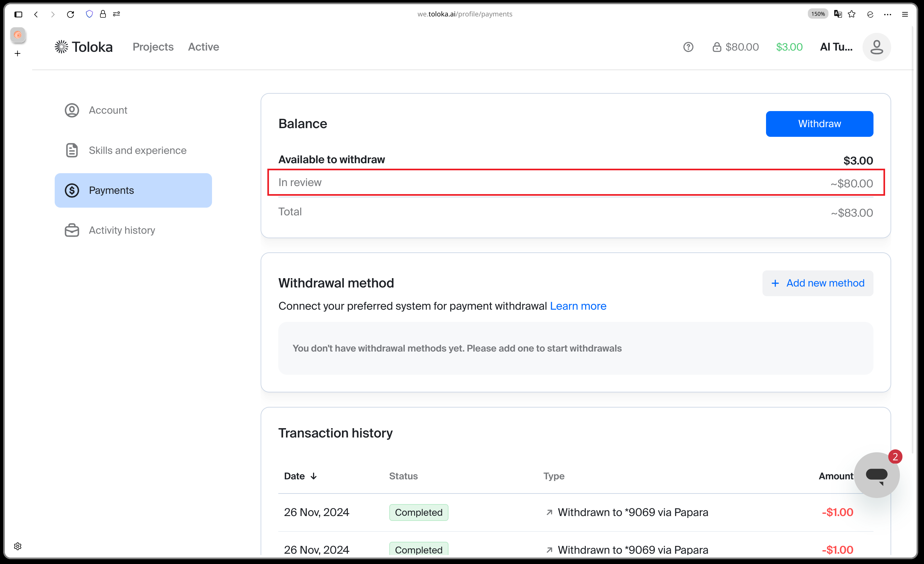The width and height of the screenshot is (924, 564).
Task: Click the no withdrawal methods notice
Action: [576, 348]
